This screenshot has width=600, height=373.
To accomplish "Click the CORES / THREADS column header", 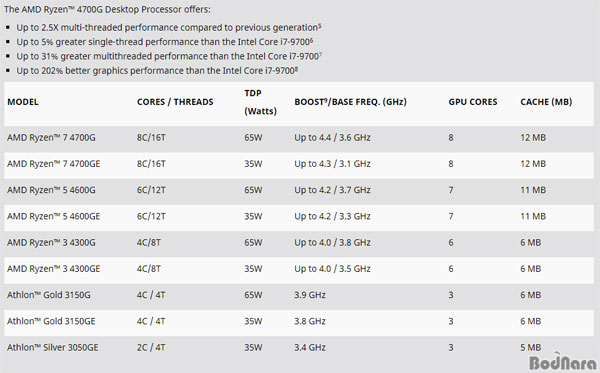I will tap(175, 102).
